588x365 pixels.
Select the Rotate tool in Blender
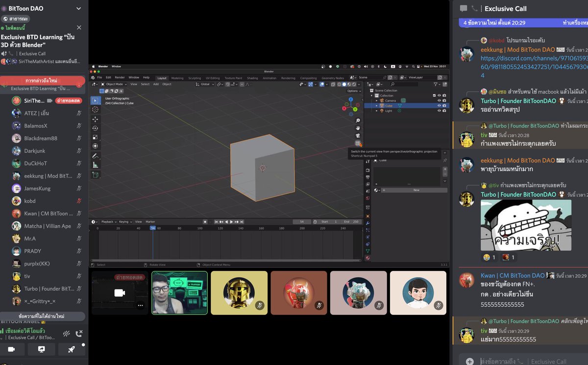(x=96, y=128)
